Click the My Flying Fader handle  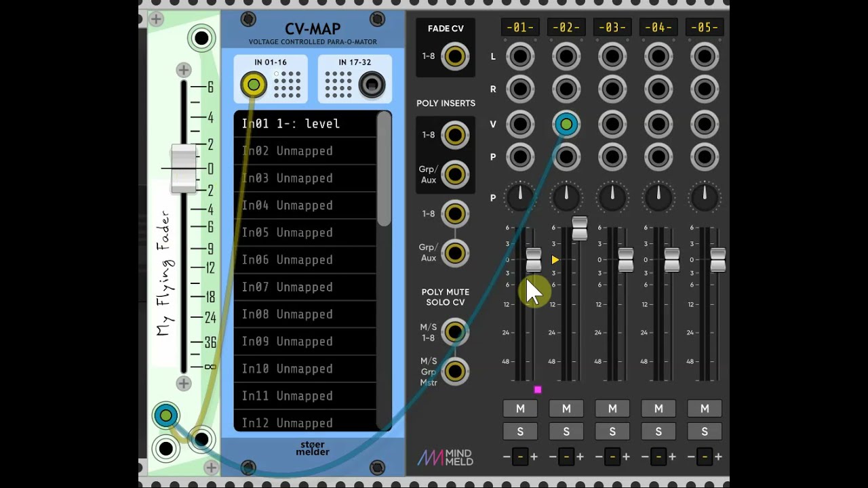pyautogui.click(x=184, y=168)
